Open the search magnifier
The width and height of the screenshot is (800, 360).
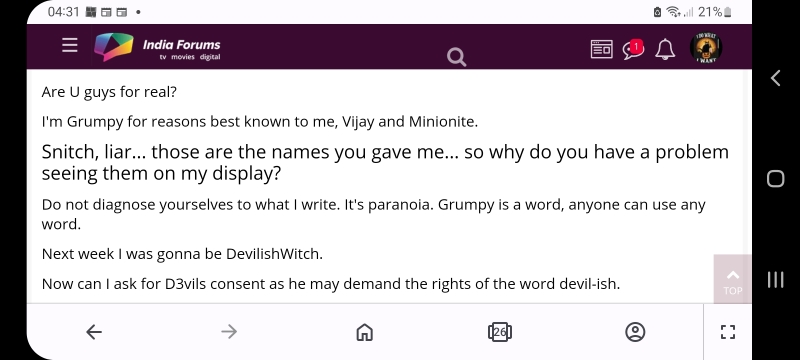coord(456,57)
